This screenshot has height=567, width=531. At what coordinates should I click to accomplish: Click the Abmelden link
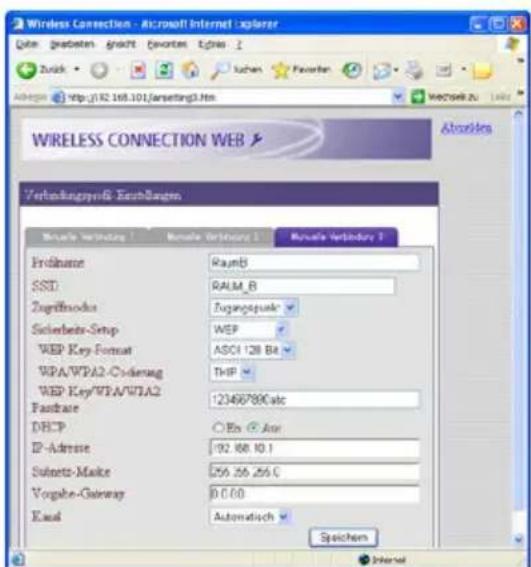tap(466, 128)
